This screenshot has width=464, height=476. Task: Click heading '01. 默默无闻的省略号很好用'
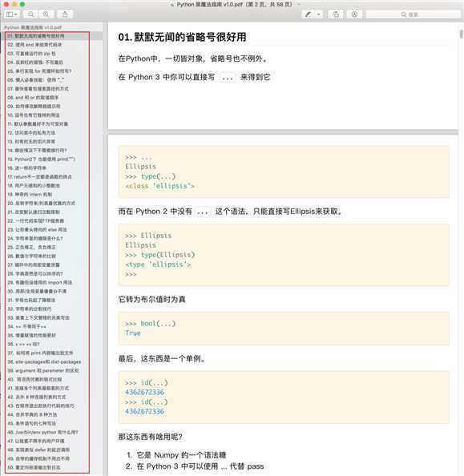(x=182, y=37)
